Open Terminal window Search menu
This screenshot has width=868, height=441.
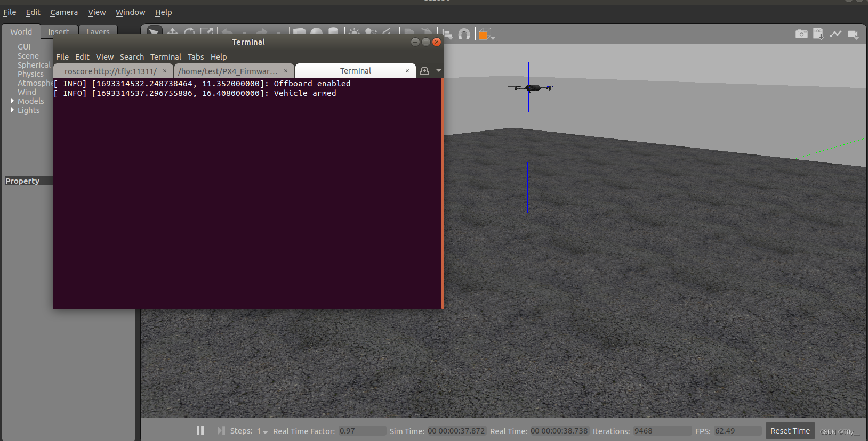(x=132, y=57)
